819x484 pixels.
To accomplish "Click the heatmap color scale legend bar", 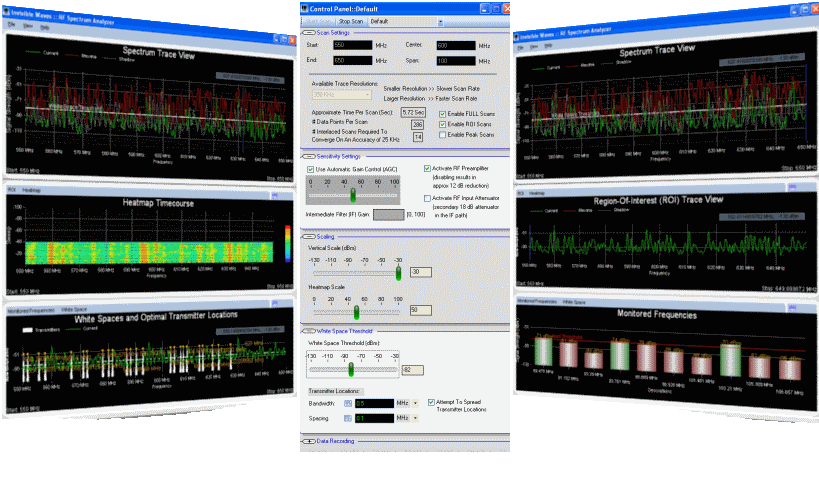I will [287, 243].
